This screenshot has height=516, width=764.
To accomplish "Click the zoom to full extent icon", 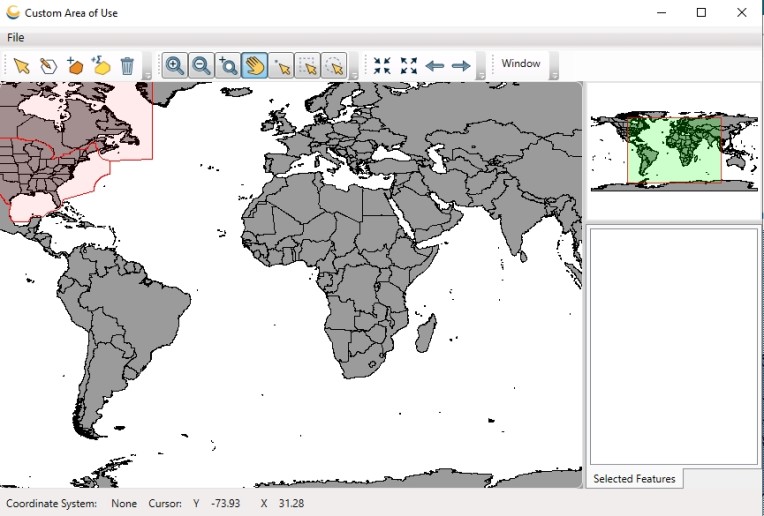I will [382, 66].
